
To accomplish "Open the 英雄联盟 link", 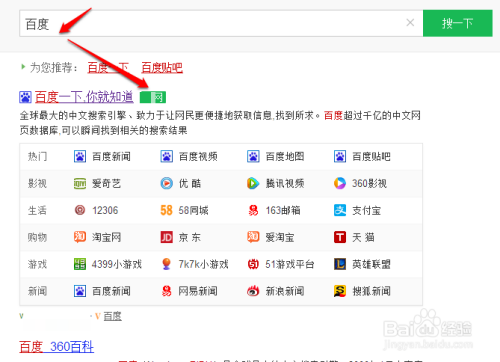I will coord(371,264).
